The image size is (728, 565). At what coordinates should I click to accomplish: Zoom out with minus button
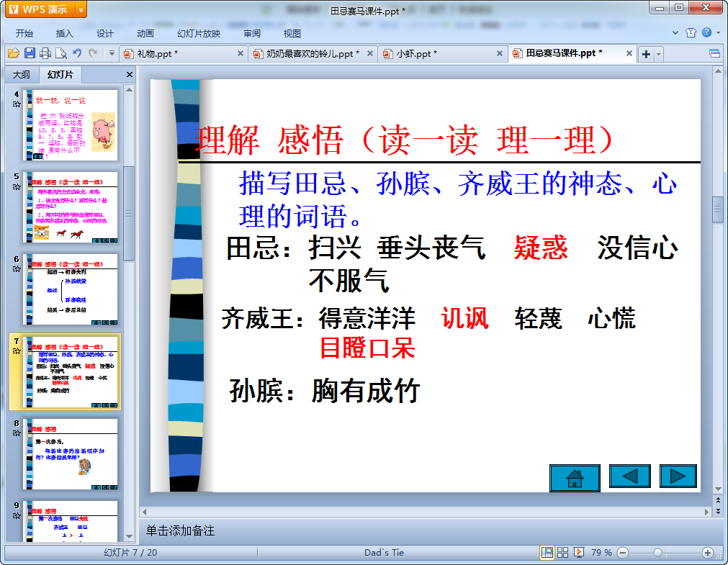[x=623, y=553]
